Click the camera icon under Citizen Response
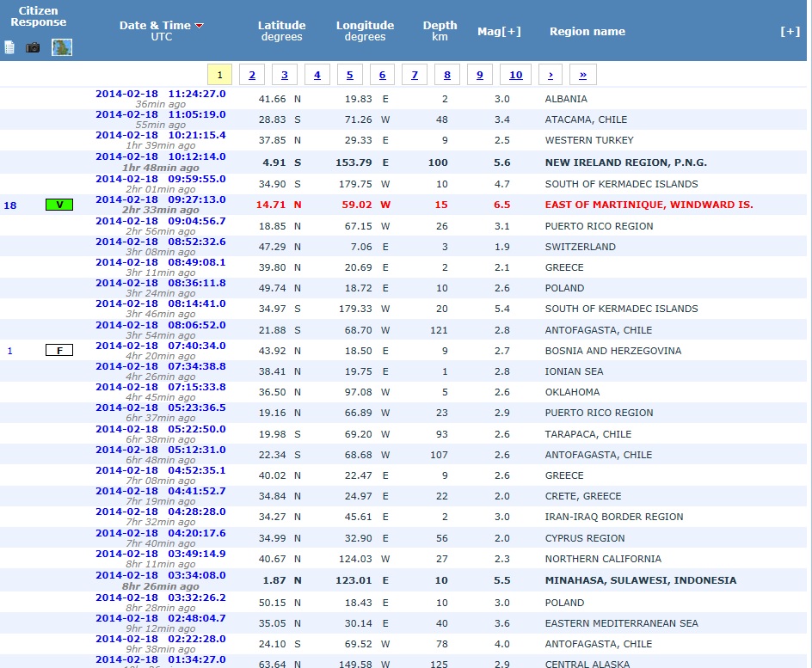 (x=33, y=47)
